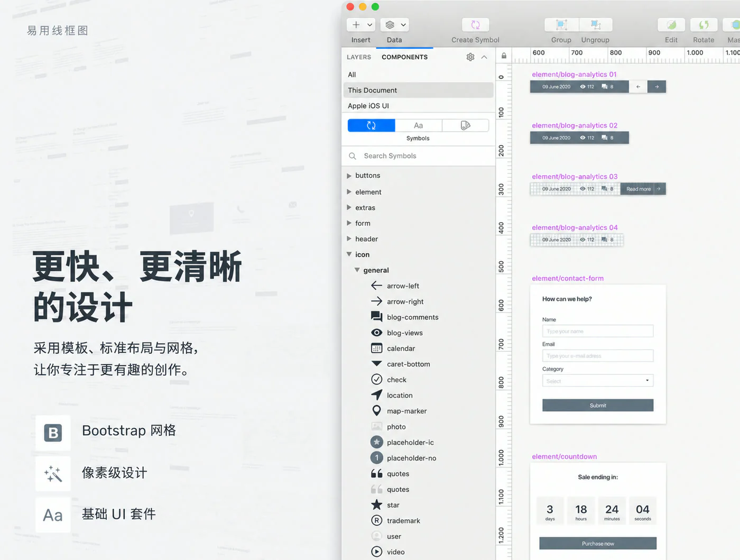Click the contact form Email field
This screenshot has width=740, height=560.
pyautogui.click(x=598, y=356)
